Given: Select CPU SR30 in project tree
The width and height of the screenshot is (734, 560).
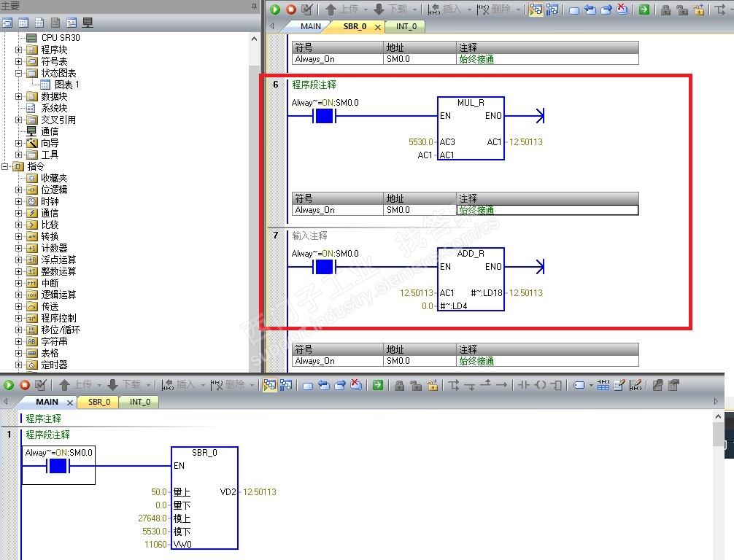Looking at the screenshot, I should pyautogui.click(x=61, y=38).
